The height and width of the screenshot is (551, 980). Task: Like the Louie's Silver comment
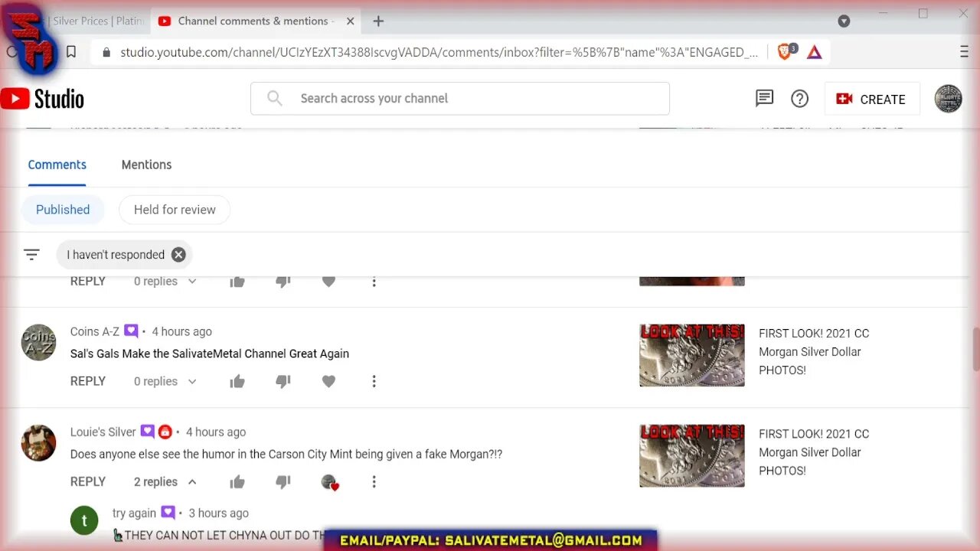pyautogui.click(x=237, y=481)
